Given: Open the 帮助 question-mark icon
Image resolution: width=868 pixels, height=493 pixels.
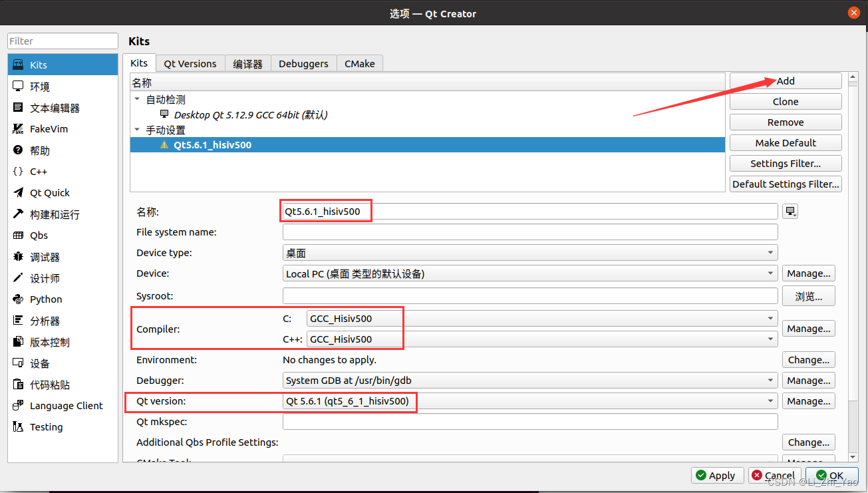Looking at the screenshot, I should click(19, 150).
